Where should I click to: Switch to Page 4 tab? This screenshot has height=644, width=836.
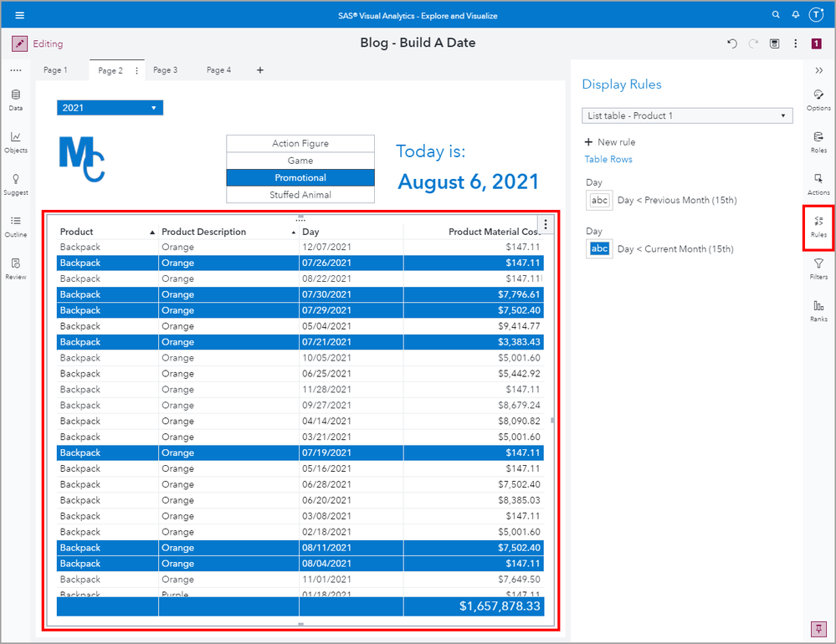pyautogui.click(x=218, y=70)
